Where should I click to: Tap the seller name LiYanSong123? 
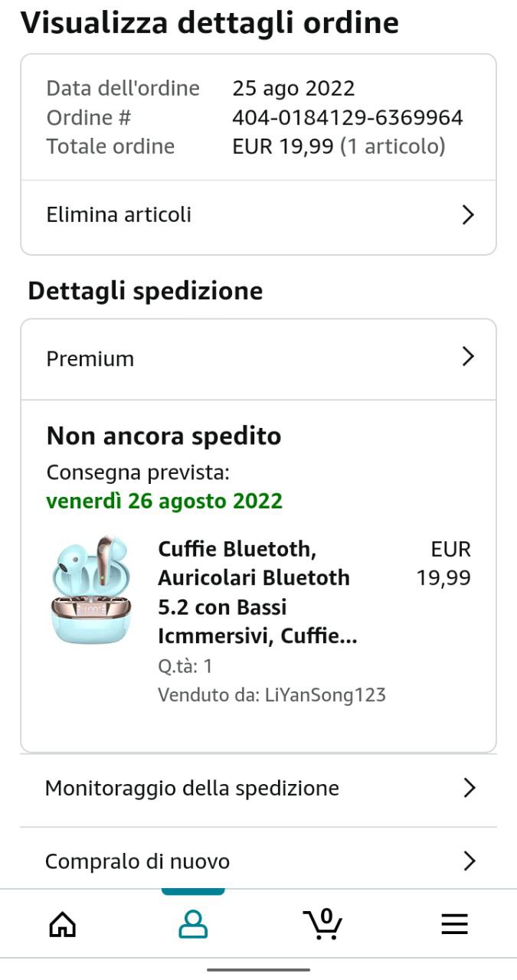click(x=326, y=695)
